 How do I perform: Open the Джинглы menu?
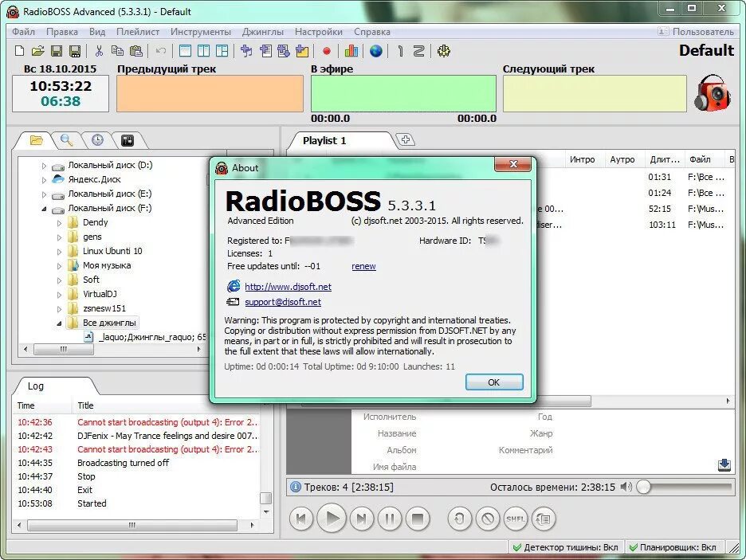[x=263, y=32]
